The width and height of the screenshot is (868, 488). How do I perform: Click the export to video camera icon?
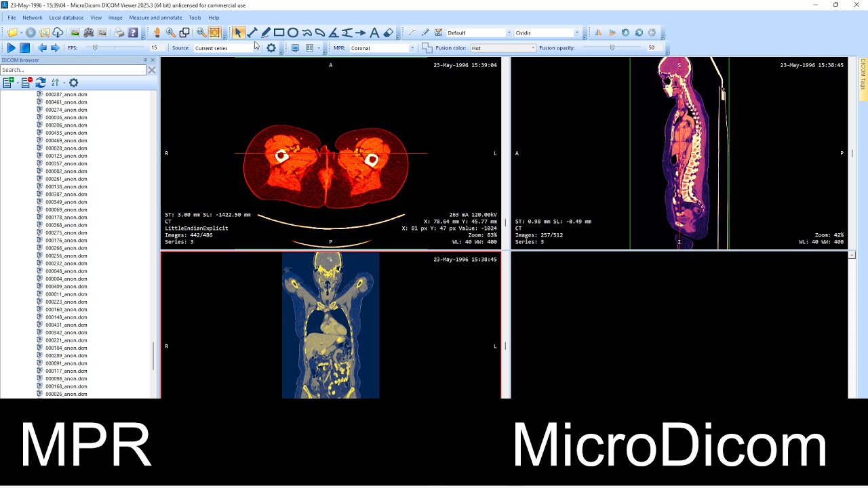coord(89,33)
